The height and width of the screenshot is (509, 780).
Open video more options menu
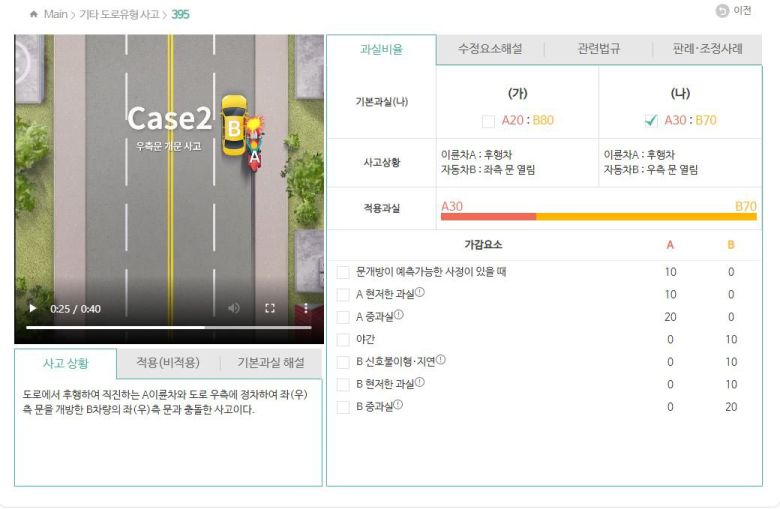click(x=305, y=308)
